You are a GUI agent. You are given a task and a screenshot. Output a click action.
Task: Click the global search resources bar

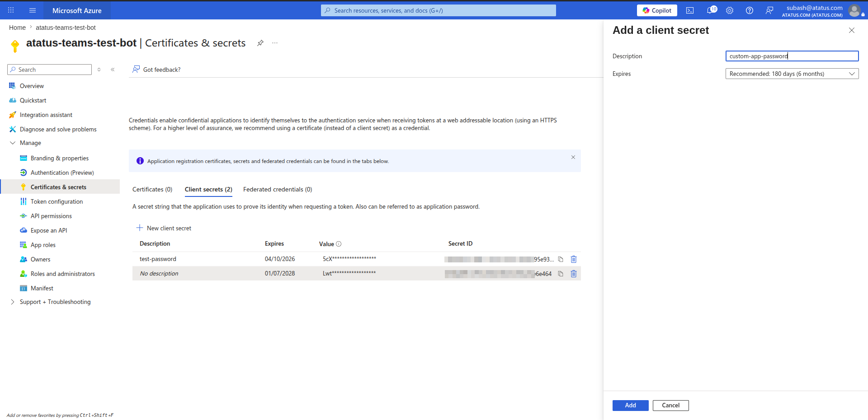[439, 10]
